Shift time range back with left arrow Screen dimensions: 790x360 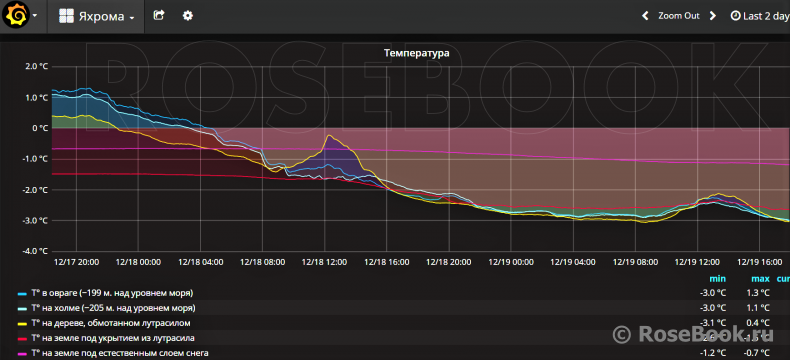[x=645, y=16]
